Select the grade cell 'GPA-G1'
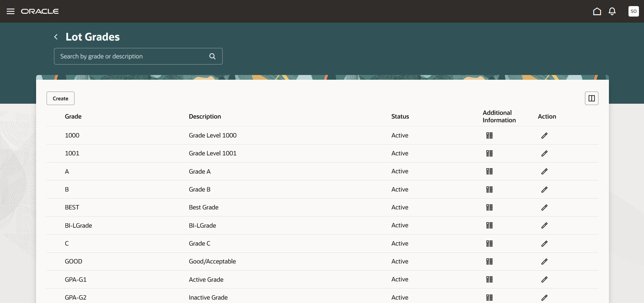The height and width of the screenshot is (303, 644). pyautogui.click(x=76, y=279)
